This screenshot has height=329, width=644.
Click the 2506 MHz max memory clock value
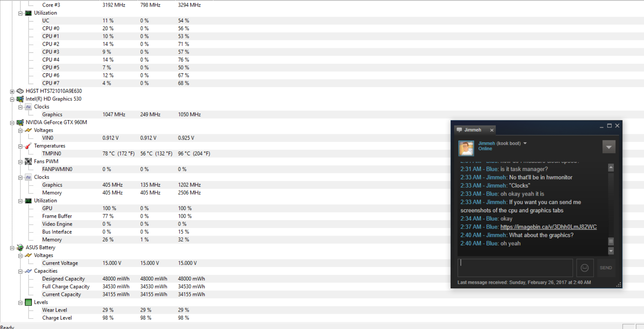click(189, 193)
